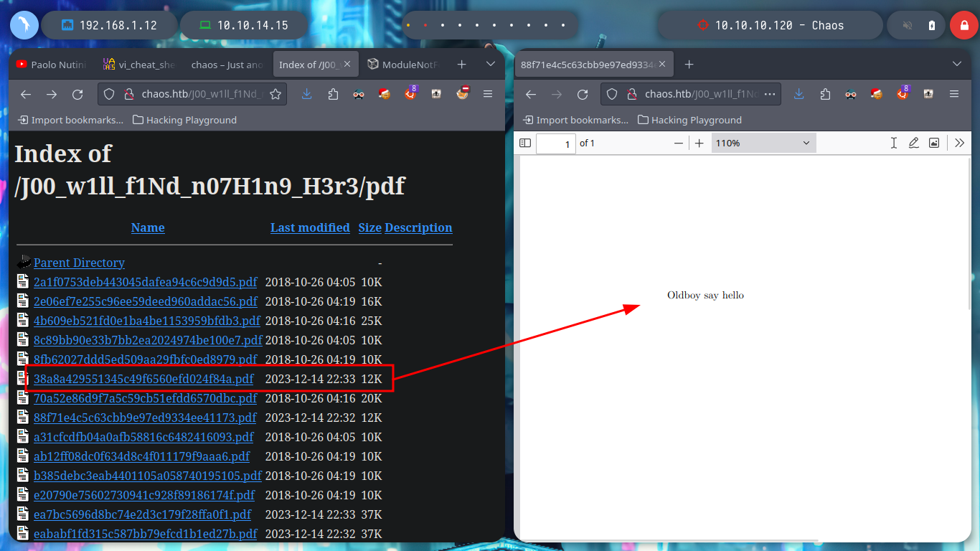Open new tab in left browser window

(461, 65)
